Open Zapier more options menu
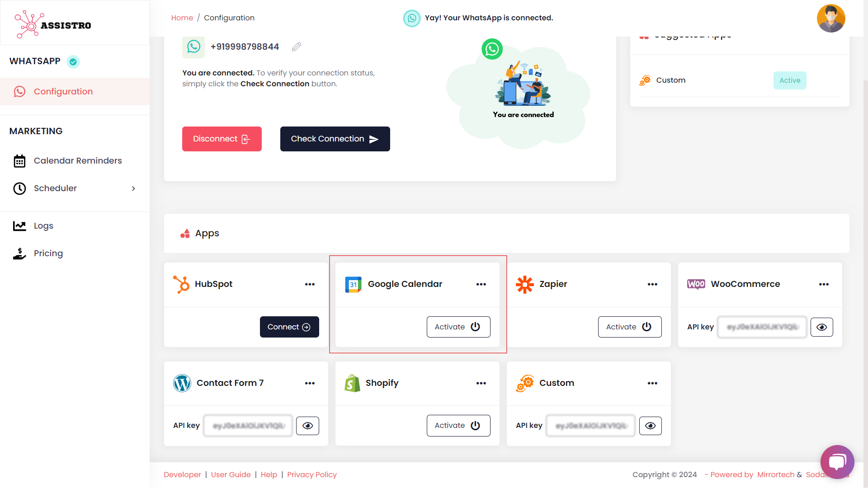868x488 pixels. point(652,284)
